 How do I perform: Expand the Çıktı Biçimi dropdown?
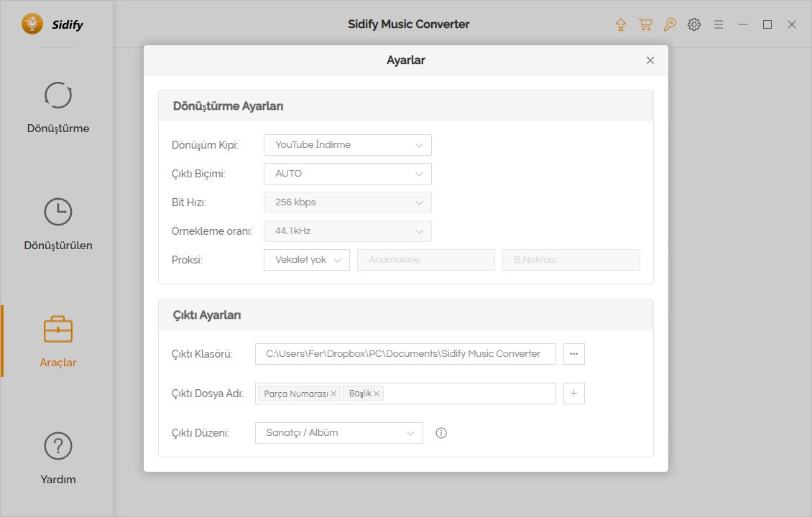(x=348, y=174)
